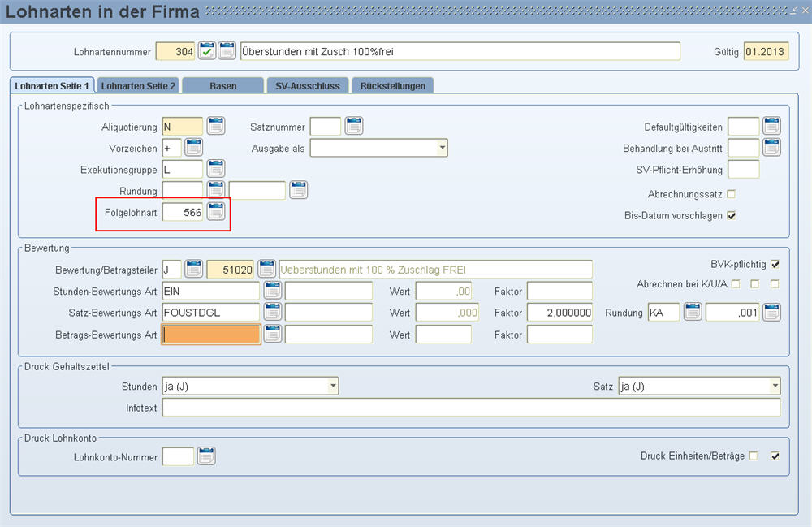Click the Satz-Bewertungs Art field FOUSTDGL
Viewport: 812px width, 527px height.
click(211, 313)
